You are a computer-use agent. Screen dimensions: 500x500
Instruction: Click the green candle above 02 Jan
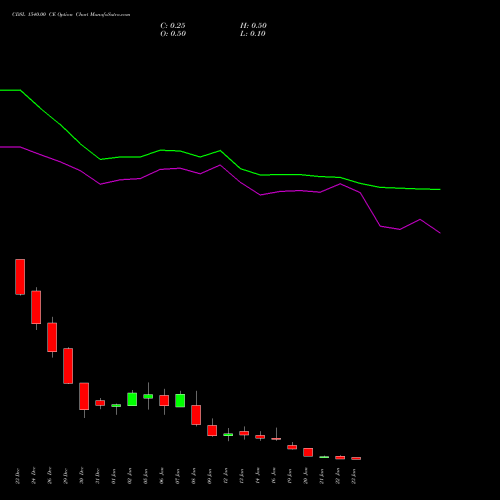click(x=132, y=399)
